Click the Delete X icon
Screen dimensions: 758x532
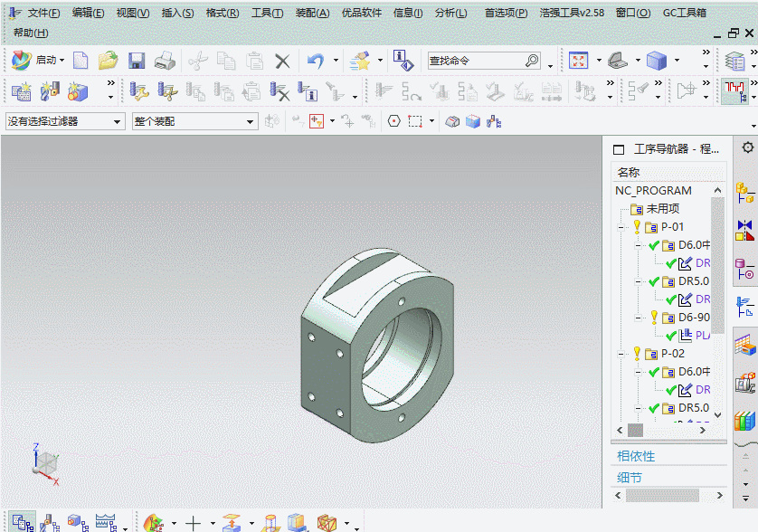[282, 61]
